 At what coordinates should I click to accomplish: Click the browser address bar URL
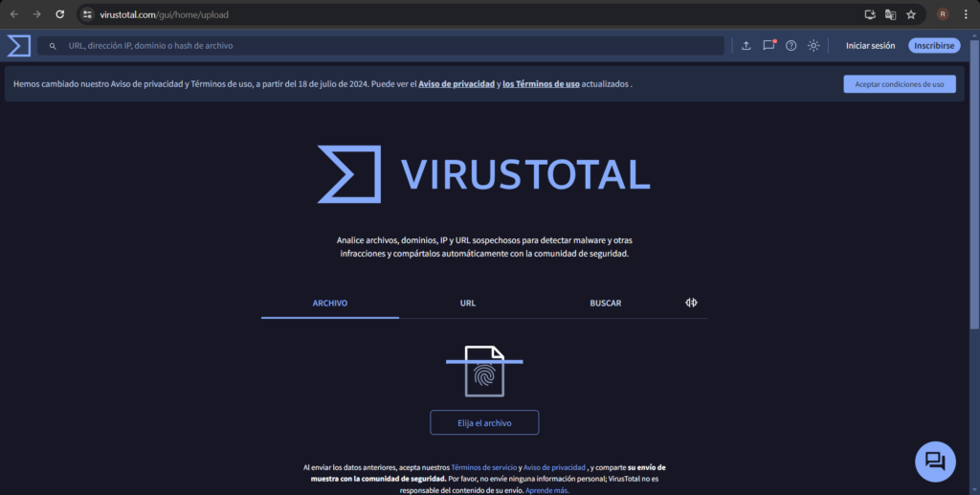tap(164, 14)
